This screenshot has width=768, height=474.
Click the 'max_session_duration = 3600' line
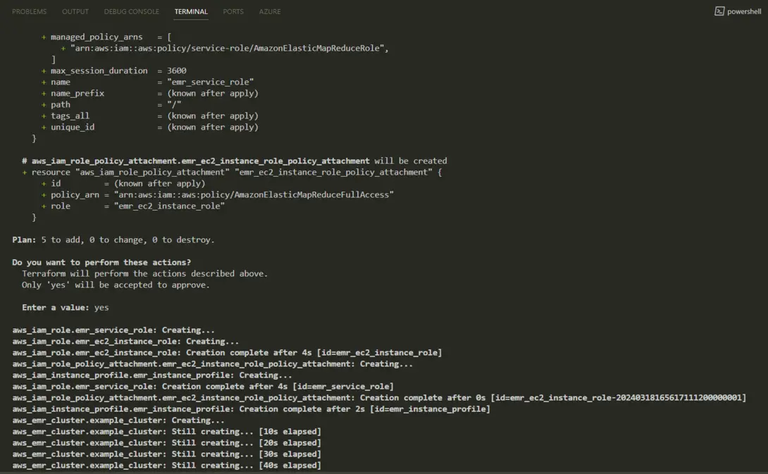(119, 71)
